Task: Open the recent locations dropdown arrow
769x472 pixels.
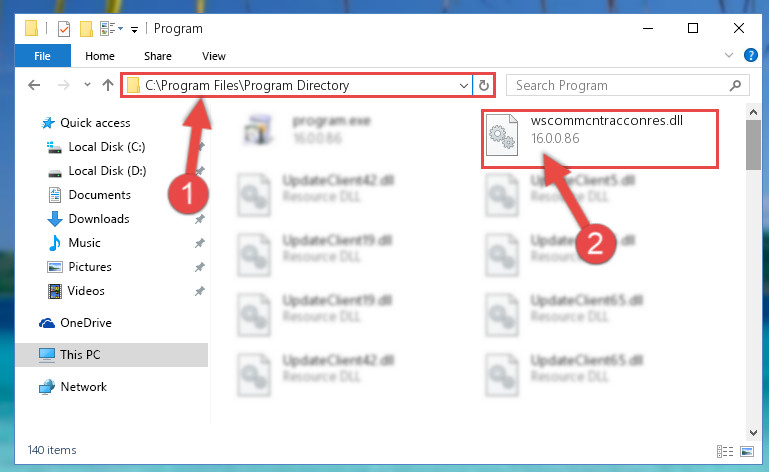Action: [87, 85]
